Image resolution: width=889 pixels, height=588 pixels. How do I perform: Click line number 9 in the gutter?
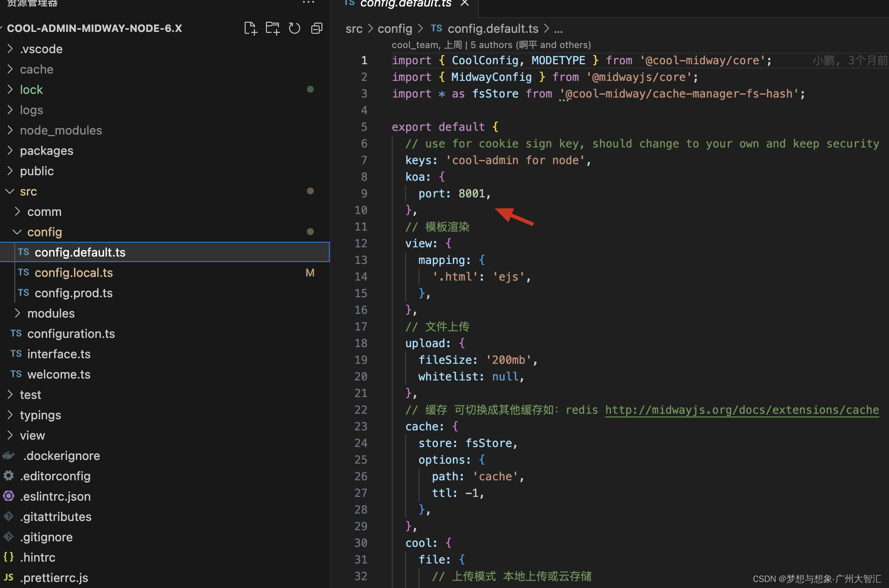(x=364, y=194)
